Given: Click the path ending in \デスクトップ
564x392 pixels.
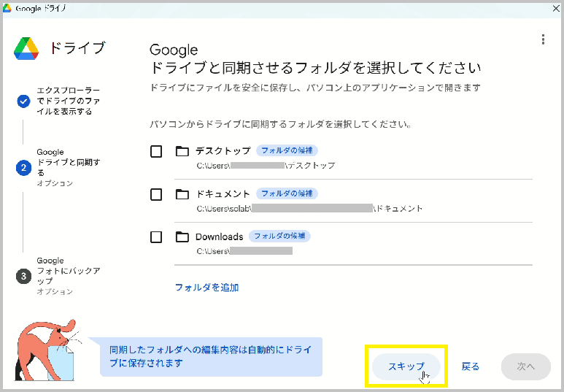Looking at the screenshot, I should pyautogui.click(x=266, y=166).
